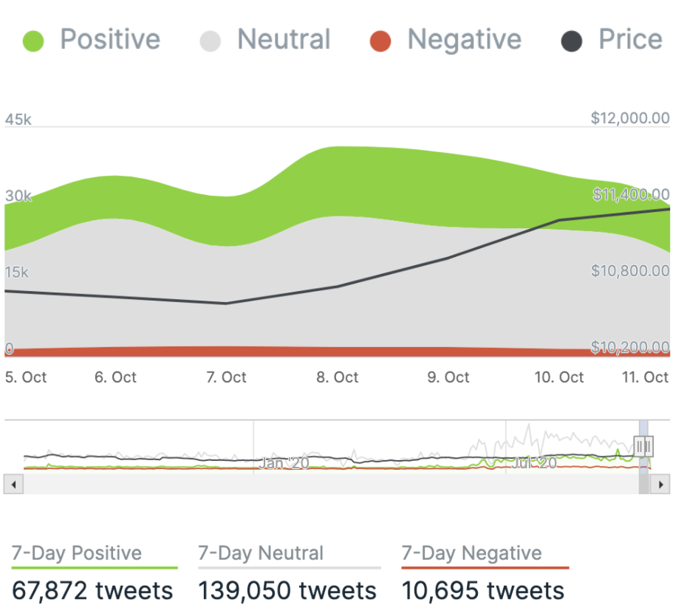Screen dimensions: 687x616
Task: Click the dark Price legend dot
Action: pos(571,41)
